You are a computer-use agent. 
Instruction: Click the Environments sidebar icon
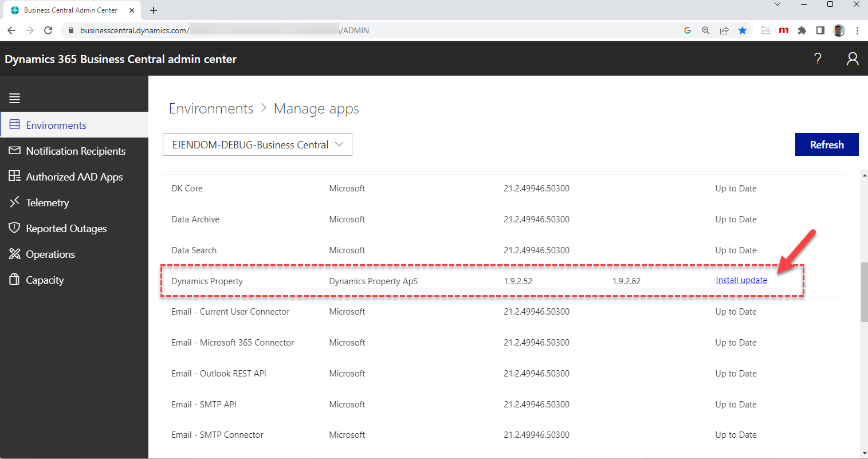pos(14,124)
